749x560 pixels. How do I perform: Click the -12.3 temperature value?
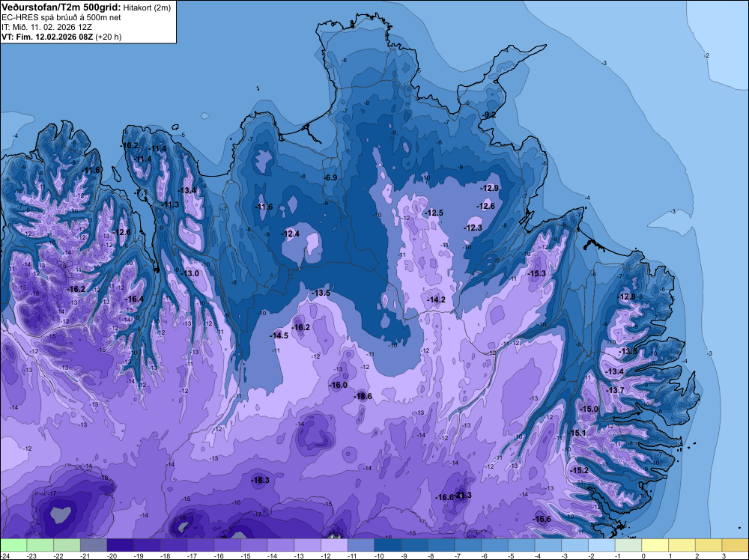[x=473, y=228]
